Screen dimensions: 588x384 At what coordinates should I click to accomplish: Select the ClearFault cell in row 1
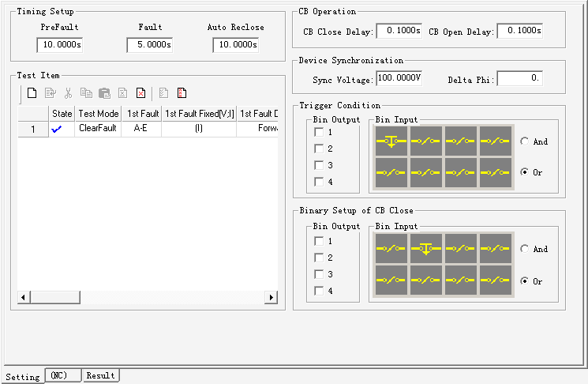pos(98,128)
